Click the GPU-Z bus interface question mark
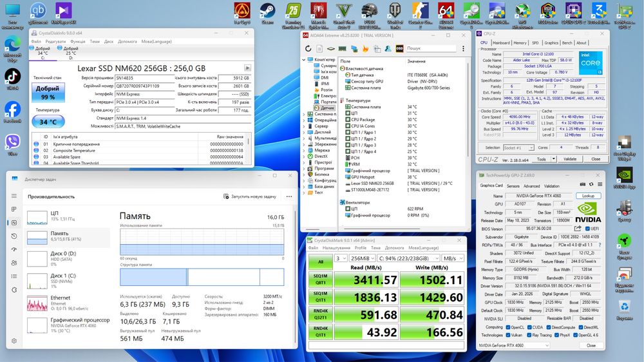This screenshot has width=644, height=362. coord(600,245)
